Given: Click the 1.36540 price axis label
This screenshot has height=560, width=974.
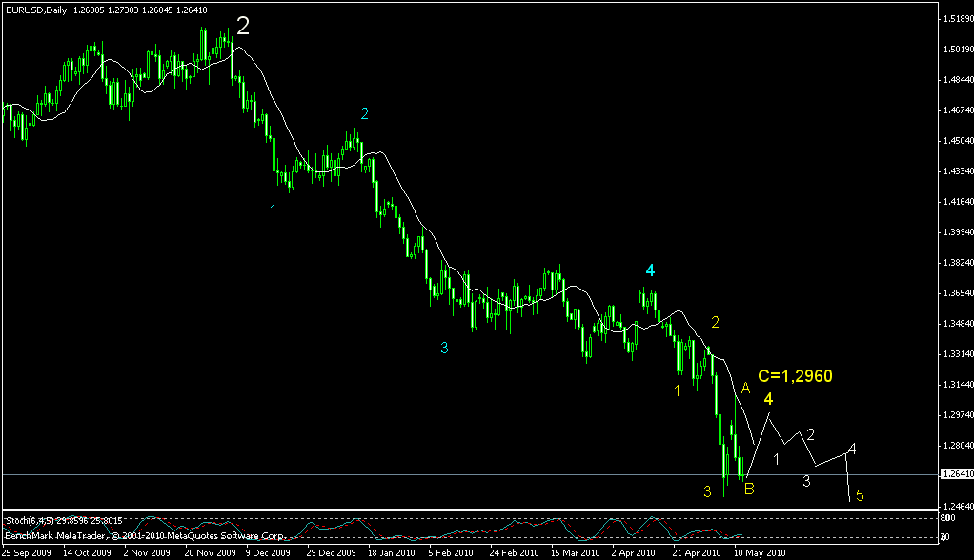Looking at the screenshot, I should click(x=958, y=293).
